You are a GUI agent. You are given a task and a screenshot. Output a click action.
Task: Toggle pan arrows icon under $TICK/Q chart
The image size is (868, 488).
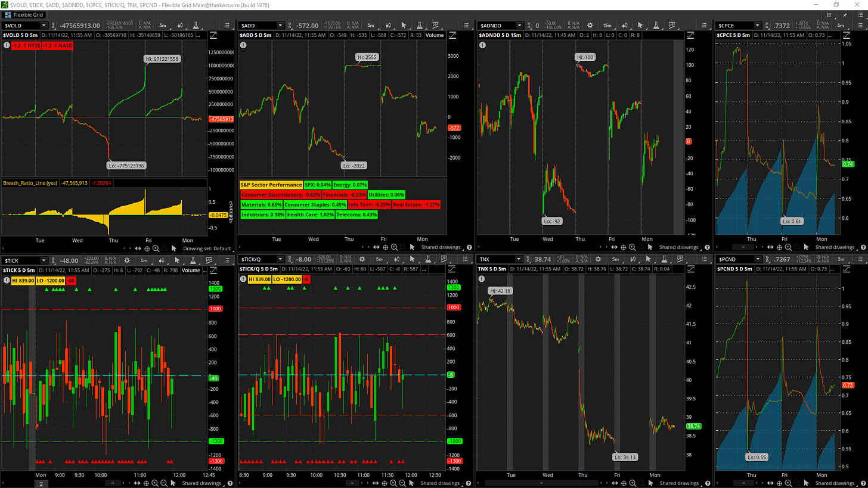[x=377, y=483]
